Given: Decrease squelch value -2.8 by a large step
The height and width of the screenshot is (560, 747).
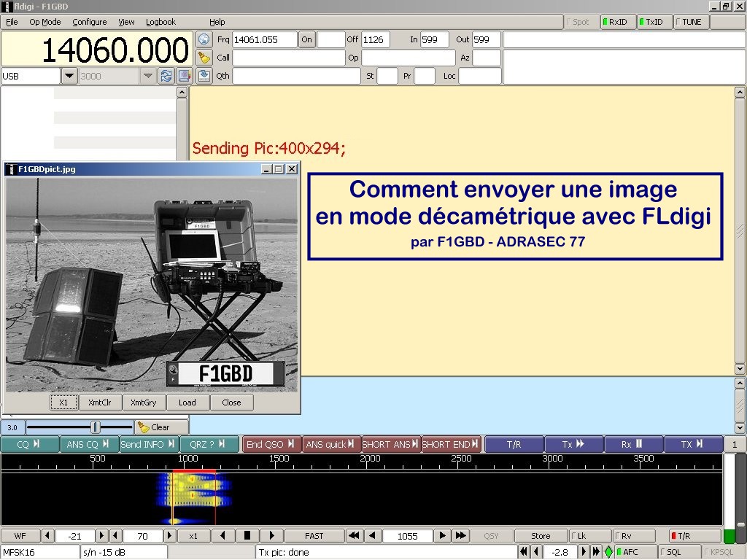Looking at the screenshot, I should click(x=524, y=552).
